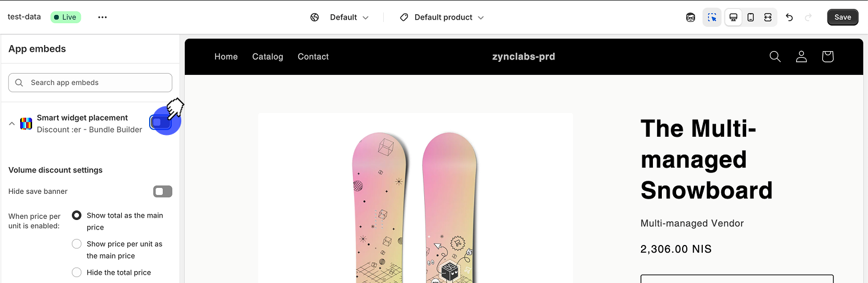This screenshot has height=283, width=868.
Task: Click the undo arrow icon
Action: pyautogui.click(x=789, y=17)
